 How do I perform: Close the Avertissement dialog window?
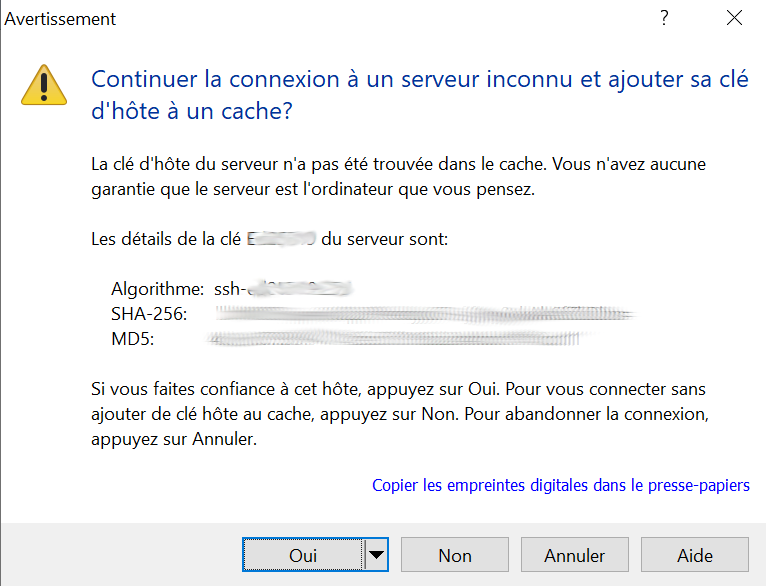(x=735, y=19)
